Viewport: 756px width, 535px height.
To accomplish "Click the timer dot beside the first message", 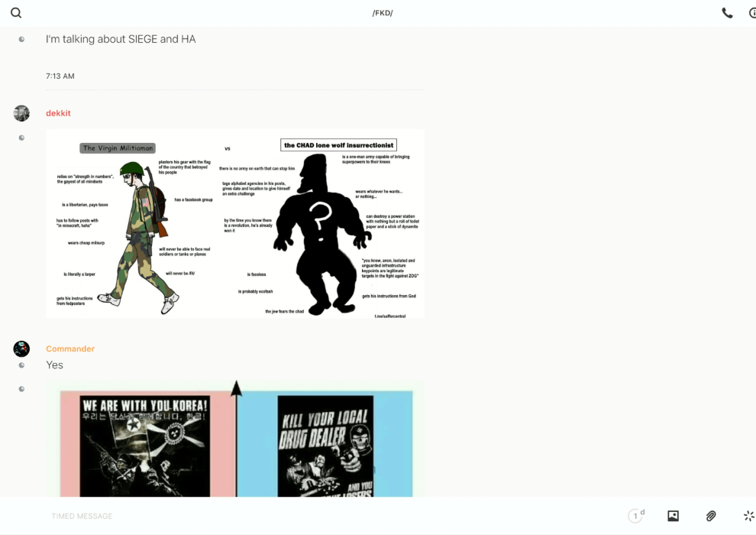I will click(21, 39).
